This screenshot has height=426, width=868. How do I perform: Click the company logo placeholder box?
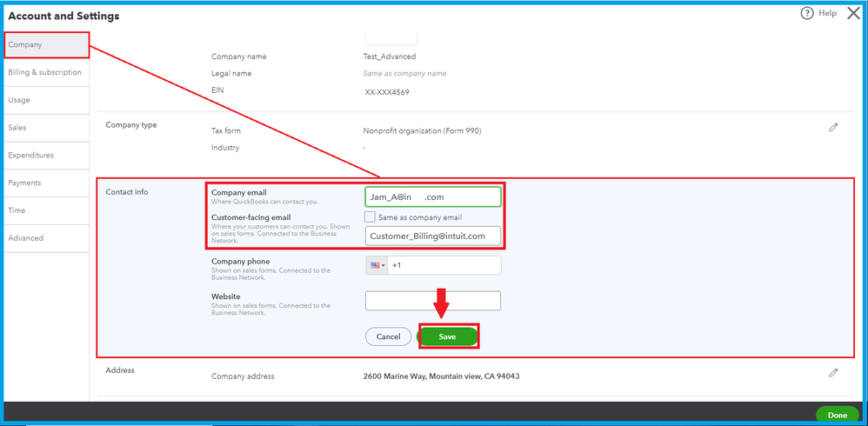tap(391, 38)
